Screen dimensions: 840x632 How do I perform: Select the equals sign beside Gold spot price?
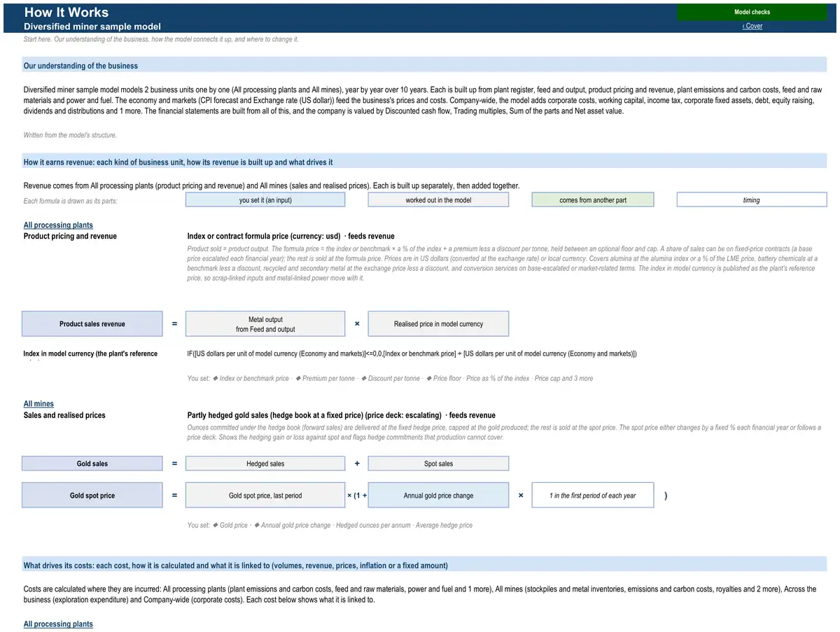(x=174, y=496)
